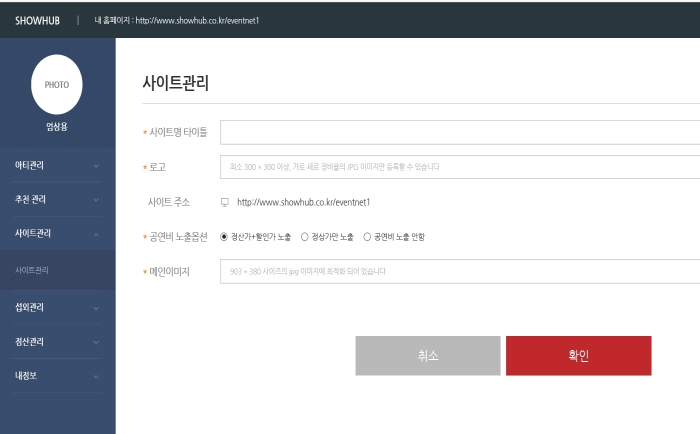Select 정상가만 노출 radio option
The image size is (700, 434).
tap(305, 237)
